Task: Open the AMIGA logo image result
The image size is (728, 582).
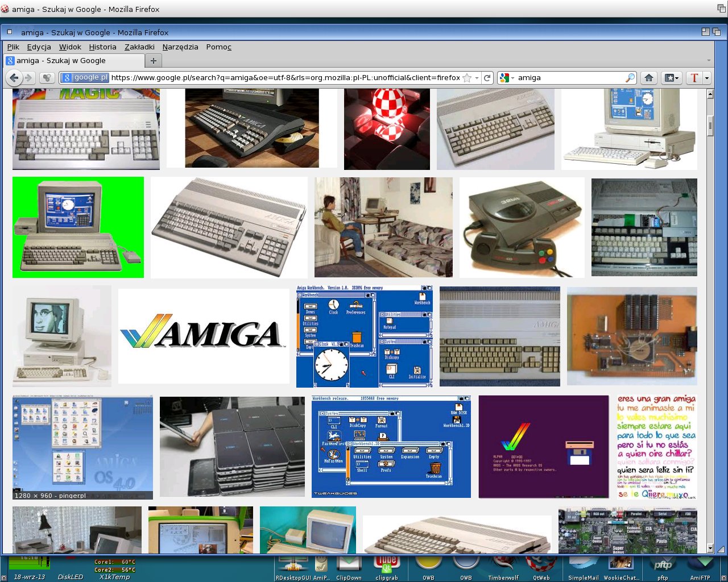Action: [x=204, y=336]
